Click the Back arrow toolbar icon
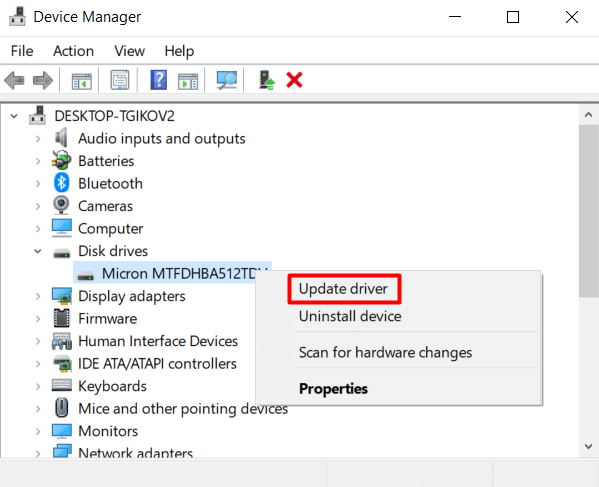Image resolution: width=599 pixels, height=487 pixels. pos(15,80)
